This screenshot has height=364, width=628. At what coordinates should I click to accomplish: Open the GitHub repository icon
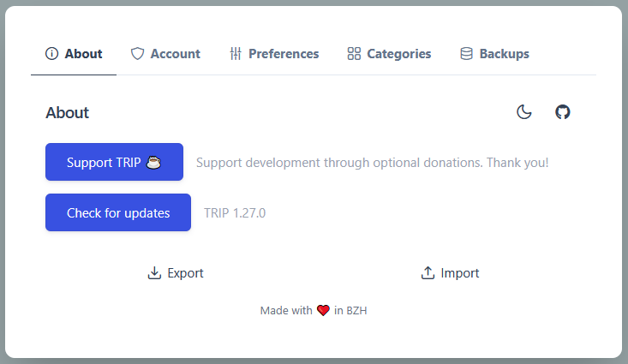point(563,112)
